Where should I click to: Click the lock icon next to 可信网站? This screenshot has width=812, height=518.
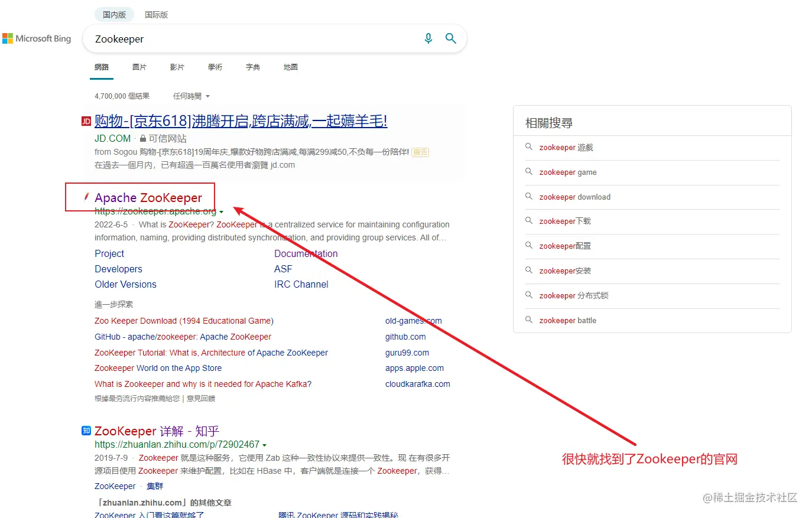(142, 138)
